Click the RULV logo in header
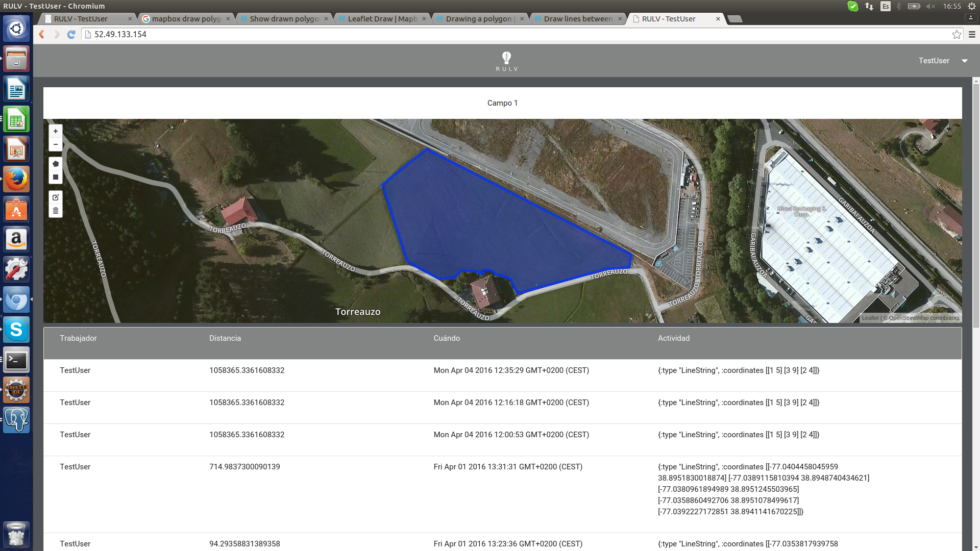 tap(506, 61)
